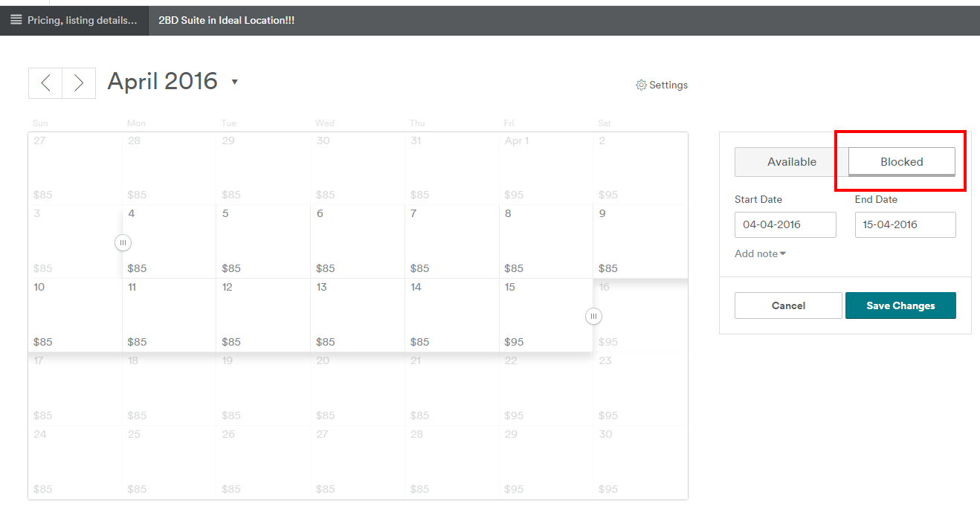Open the April 2016 month dropdown
Image resolution: width=980 pixels, height=521 pixels.
[x=234, y=82]
